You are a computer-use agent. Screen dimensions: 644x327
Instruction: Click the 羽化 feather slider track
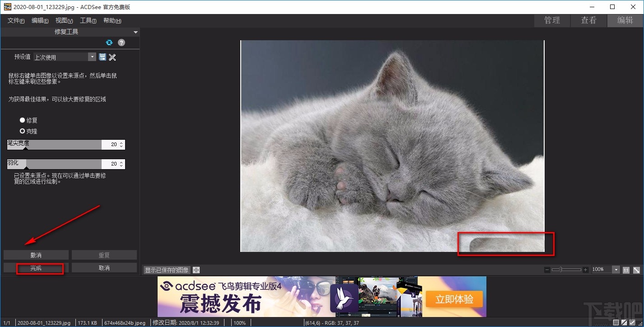pos(54,163)
